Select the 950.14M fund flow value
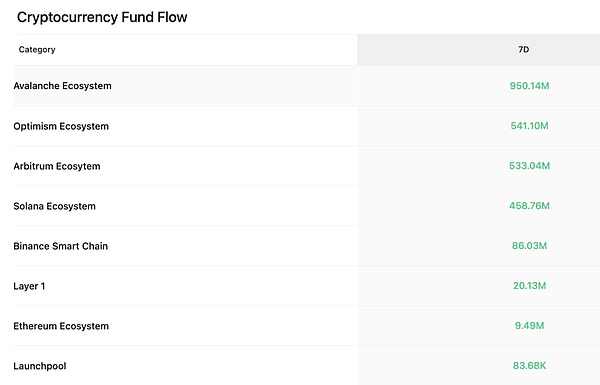 (x=529, y=86)
